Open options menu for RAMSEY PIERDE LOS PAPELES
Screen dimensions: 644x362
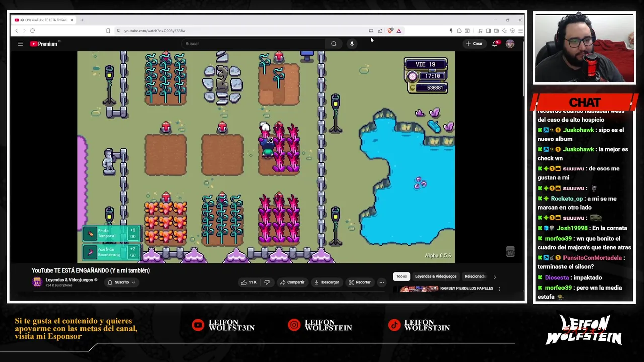499,289
